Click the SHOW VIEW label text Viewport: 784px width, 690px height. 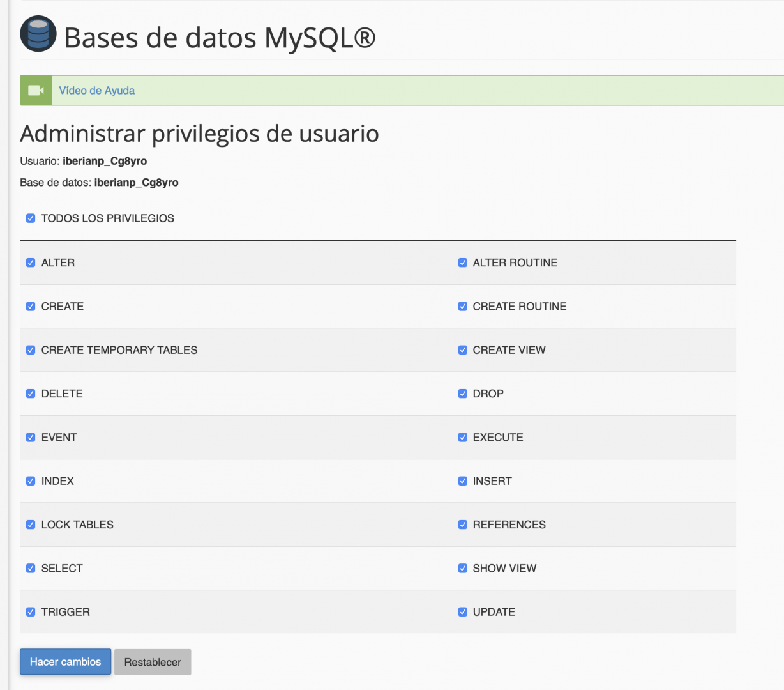504,569
